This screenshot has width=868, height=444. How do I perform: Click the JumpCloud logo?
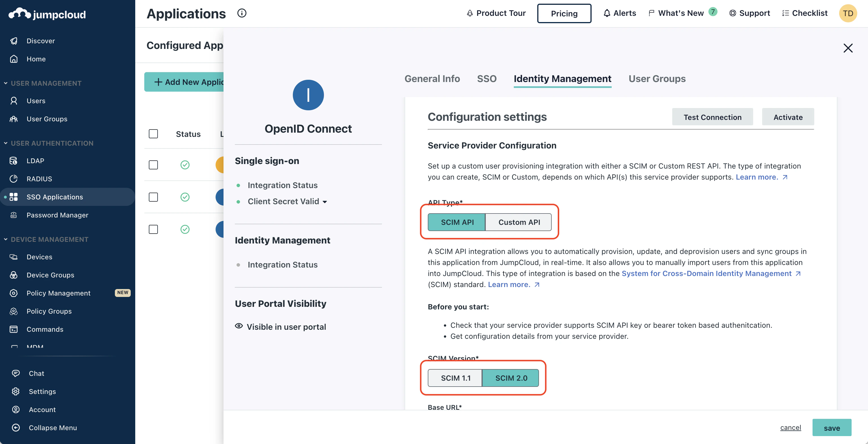point(47,14)
